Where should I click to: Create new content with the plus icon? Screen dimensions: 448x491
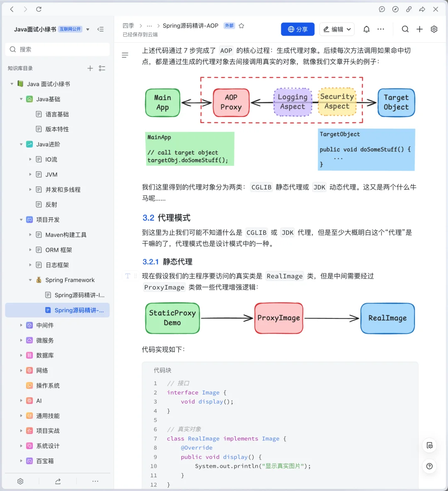tap(419, 29)
